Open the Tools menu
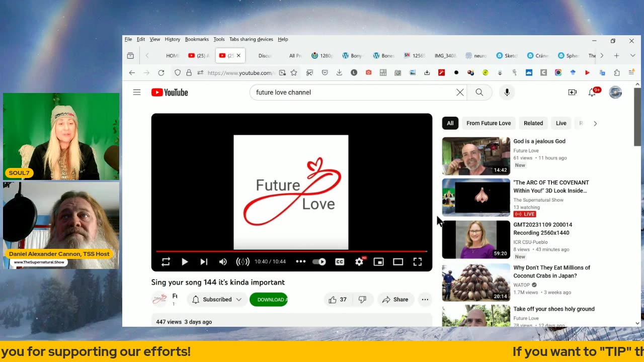This screenshot has width=644, height=362. (x=219, y=39)
